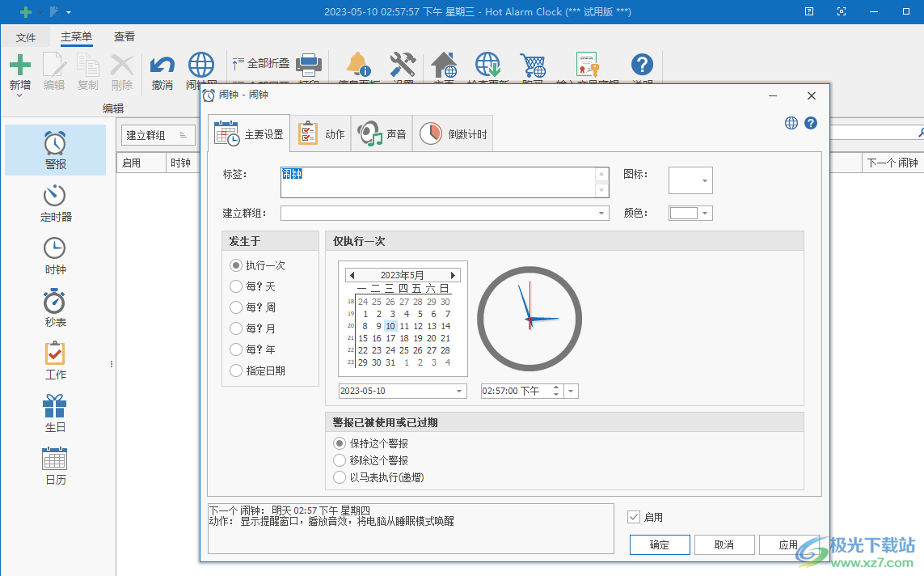The height and width of the screenshot is (576, 924).
Task: Click Collapse All (全部折叠) in ribbon
Action: 261,63
